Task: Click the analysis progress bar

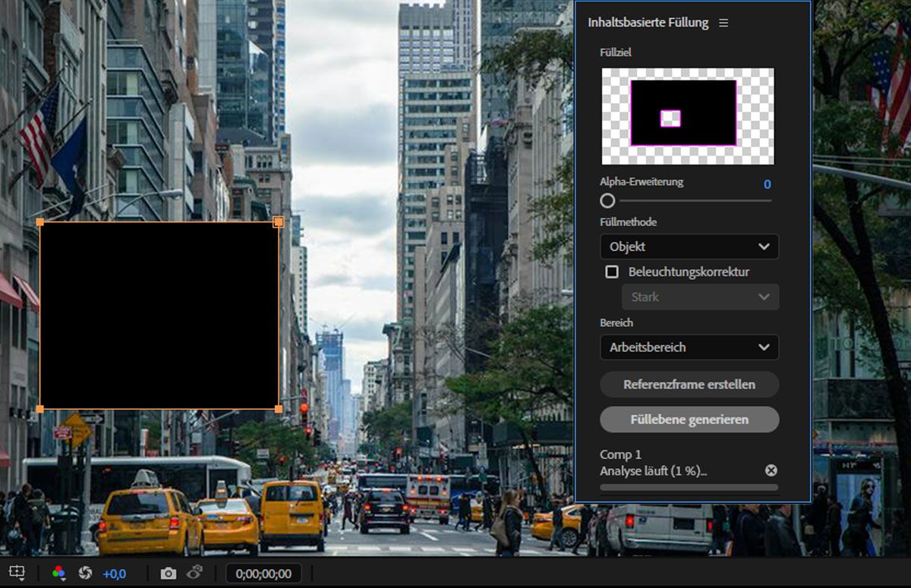Action: coord(689,487)
